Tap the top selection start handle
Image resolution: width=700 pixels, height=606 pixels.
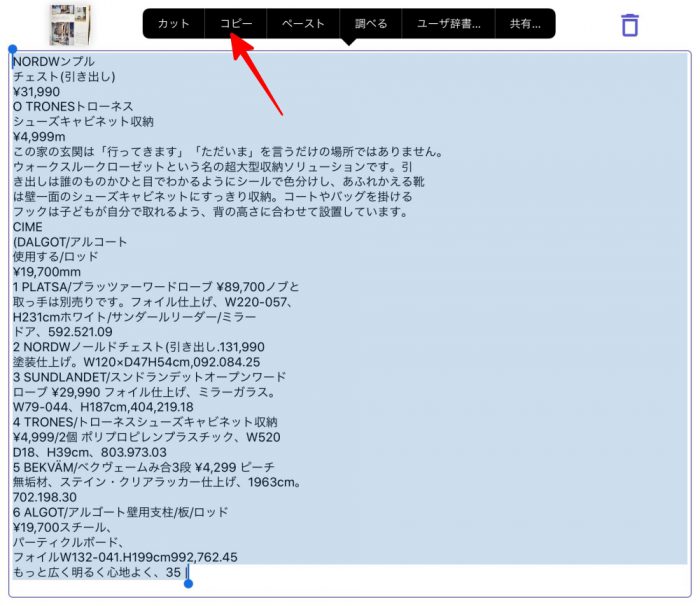(12, 49)
